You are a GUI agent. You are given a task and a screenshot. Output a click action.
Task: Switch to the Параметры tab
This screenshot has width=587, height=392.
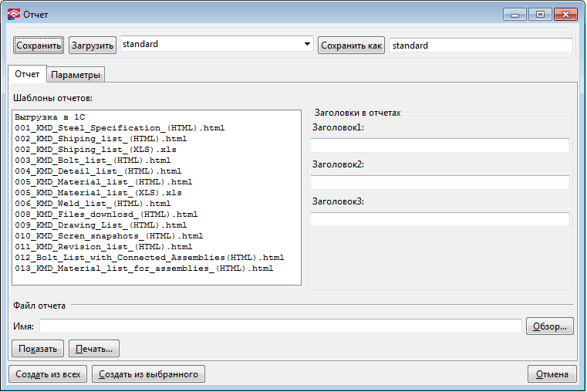(76, 75)
